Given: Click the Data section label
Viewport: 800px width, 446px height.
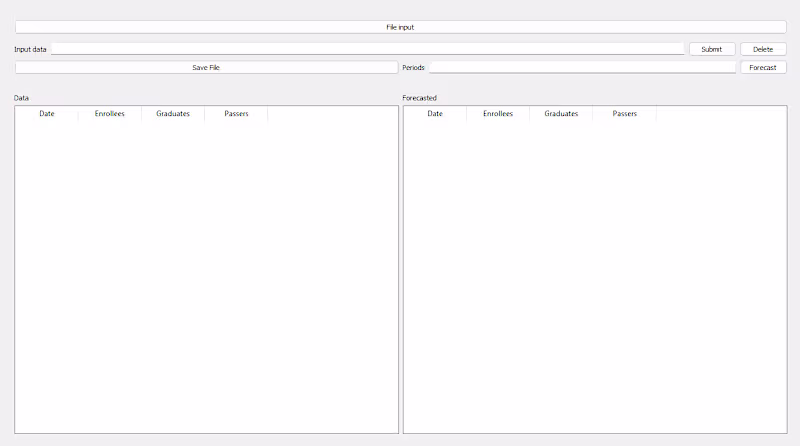Looking at the screenshot, I should click(21, 98).
